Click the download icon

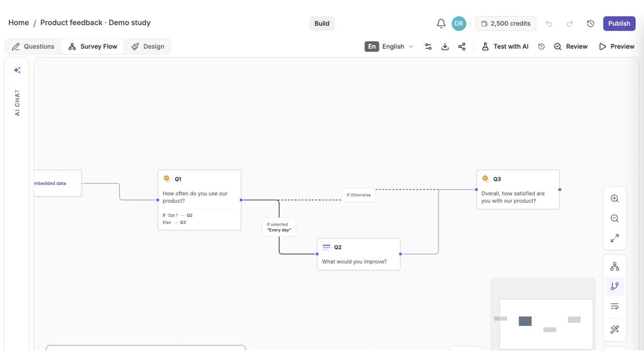pyautogui.click(x=445, y=46)
